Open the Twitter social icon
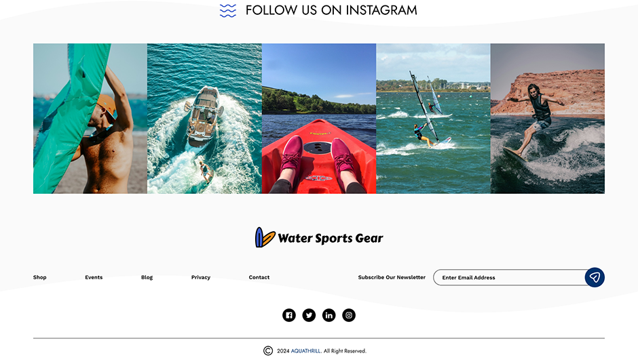The width and height of the screenshot is (638, 364). coord(309,315)
